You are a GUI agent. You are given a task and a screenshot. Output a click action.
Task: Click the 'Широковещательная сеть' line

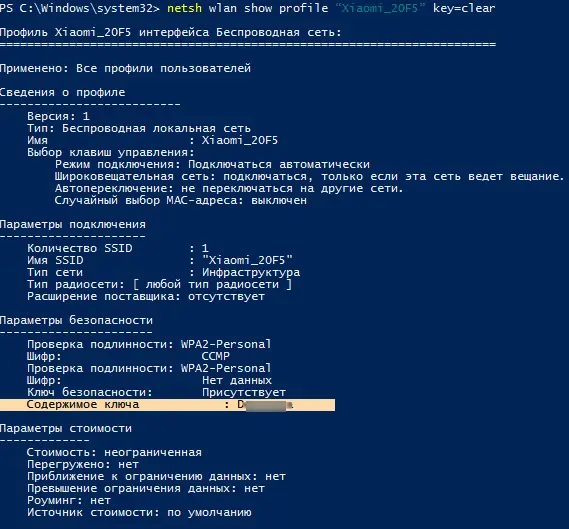pyautogui.click(x=309, y=176)
